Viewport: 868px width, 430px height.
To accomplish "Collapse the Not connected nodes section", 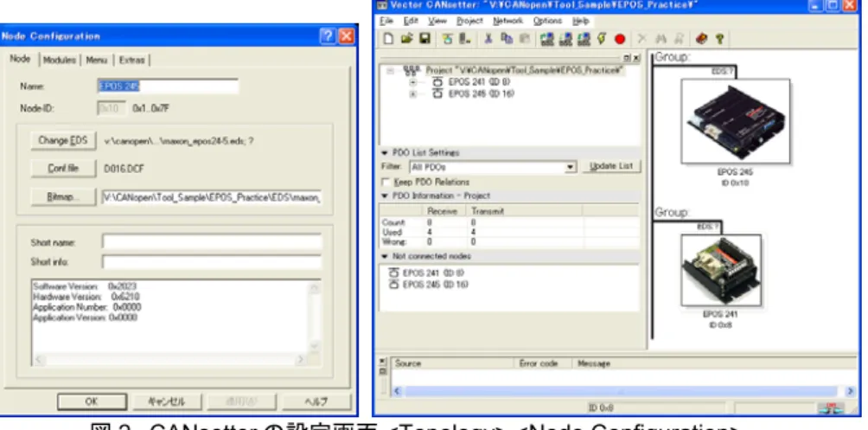I will point(386,257).
